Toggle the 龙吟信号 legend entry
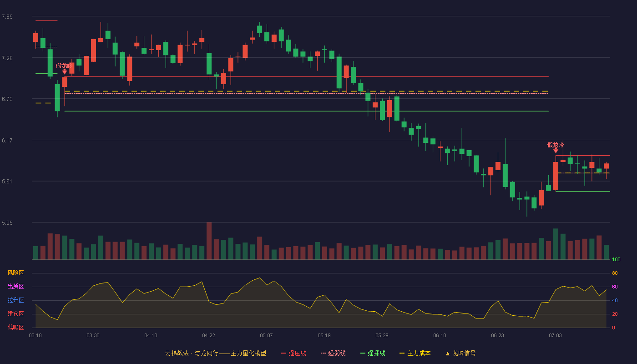637x364 pixels. coord(460,353)
